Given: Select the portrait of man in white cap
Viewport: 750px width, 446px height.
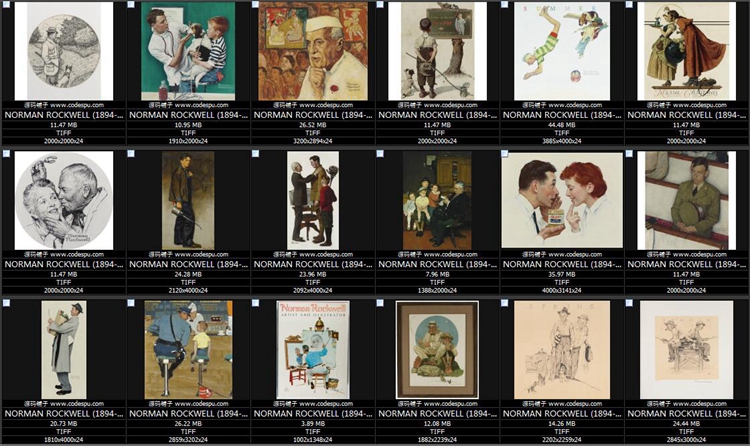Looking at the screenshot, I should point(313,51).
